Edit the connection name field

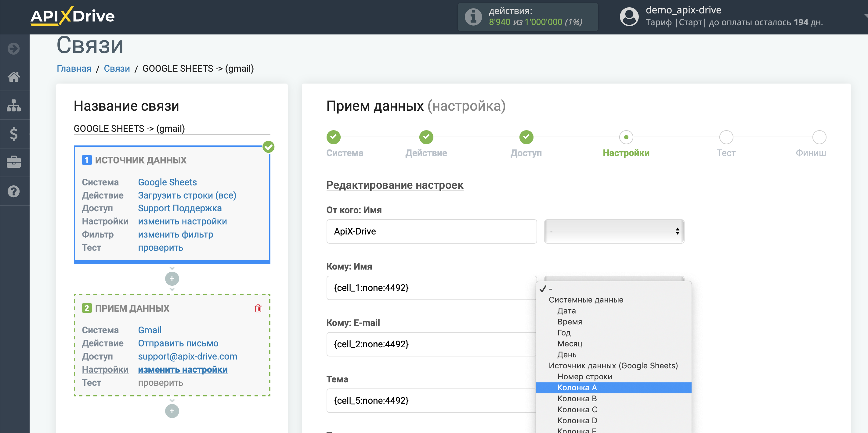pyautogui.click(x=172, y=128)
